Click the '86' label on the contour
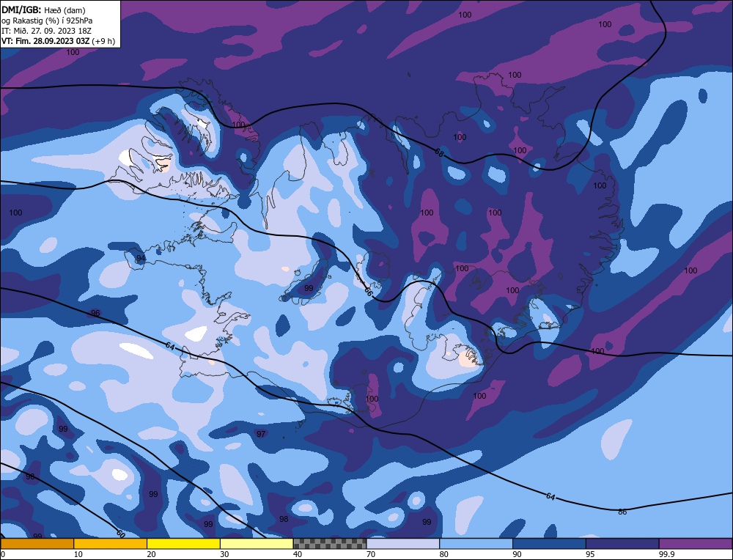Screen dimensions: 733x560 tap(622, 512)
